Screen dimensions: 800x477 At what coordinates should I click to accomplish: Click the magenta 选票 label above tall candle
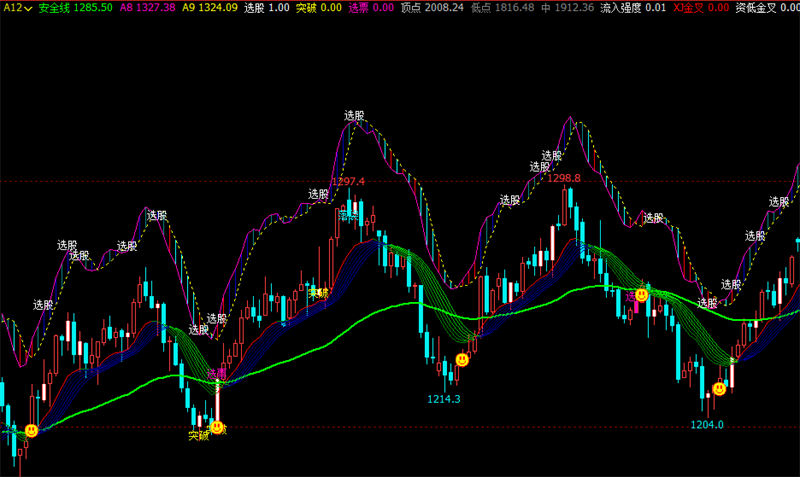click(216, 373)
